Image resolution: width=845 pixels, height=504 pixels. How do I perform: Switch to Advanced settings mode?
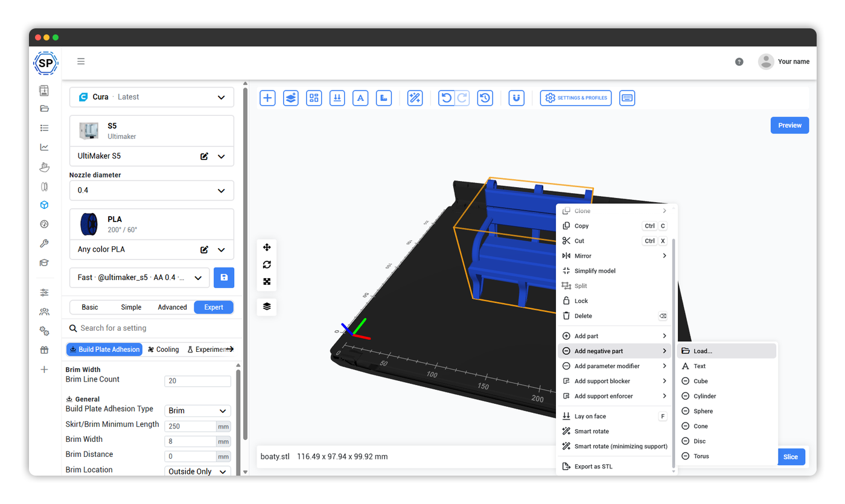tap(172, 307)
